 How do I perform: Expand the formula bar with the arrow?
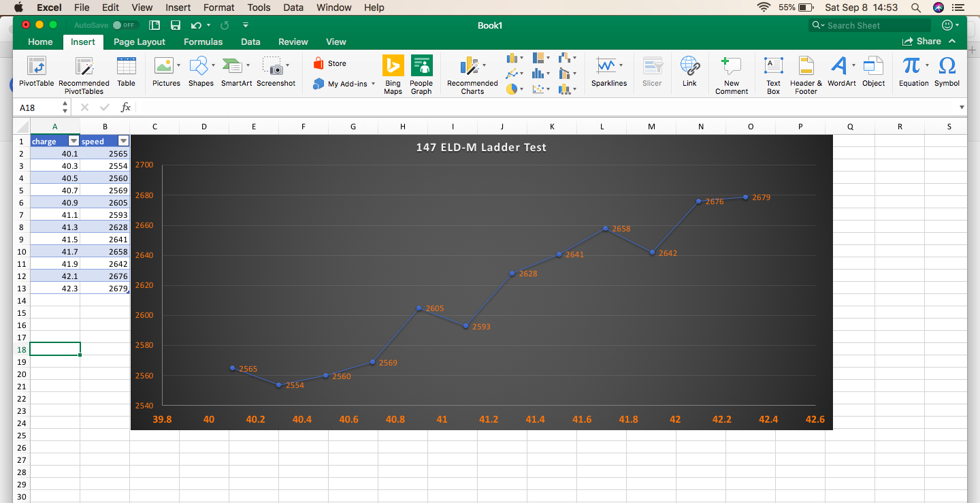962,108
